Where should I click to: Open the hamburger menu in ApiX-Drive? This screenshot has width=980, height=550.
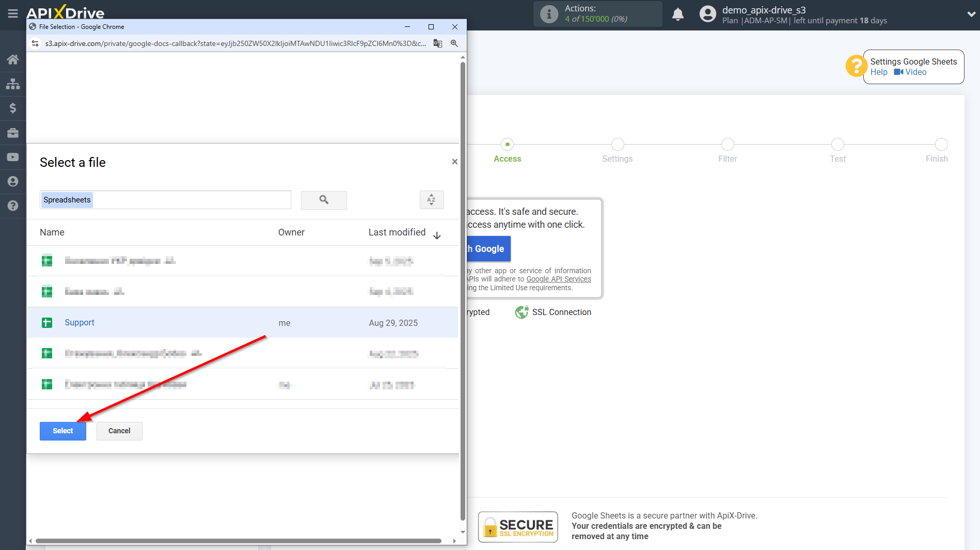point(13,14)
